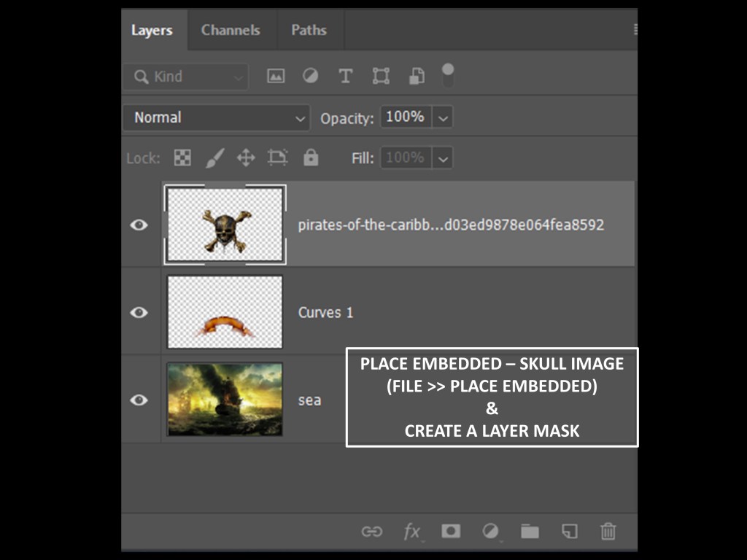Hide the Curves 1 layer

(x=139, y=312)
